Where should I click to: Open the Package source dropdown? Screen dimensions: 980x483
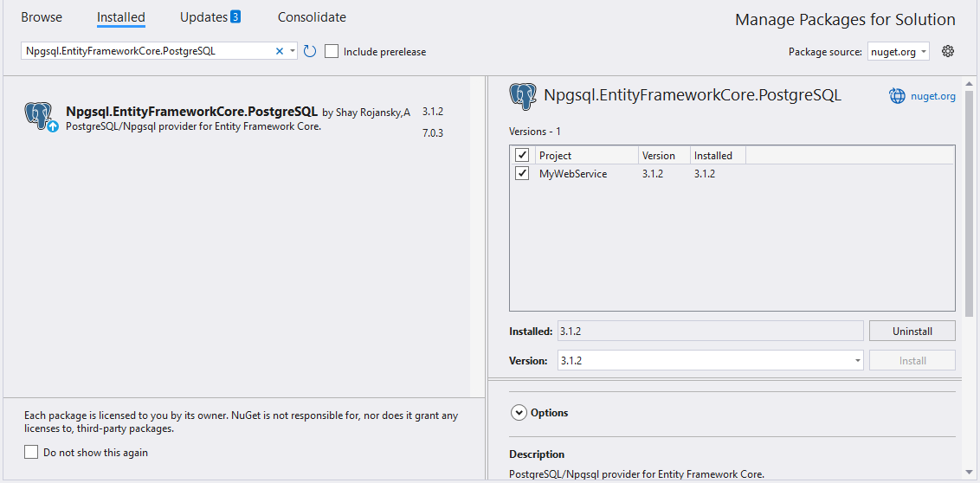pyautogui.click(x=899, y=52)
